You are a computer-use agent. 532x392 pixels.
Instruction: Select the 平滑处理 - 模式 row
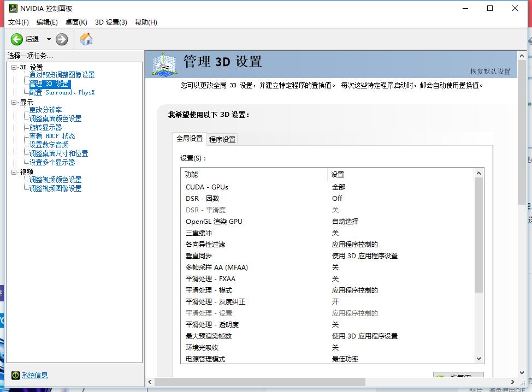327,290
